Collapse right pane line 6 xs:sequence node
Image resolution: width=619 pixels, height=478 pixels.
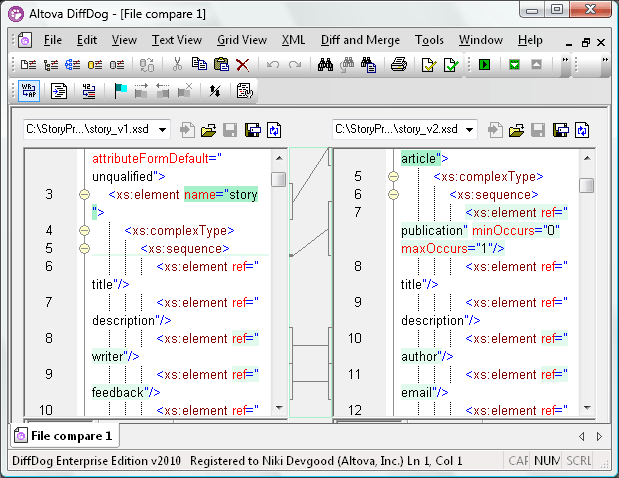393,195
